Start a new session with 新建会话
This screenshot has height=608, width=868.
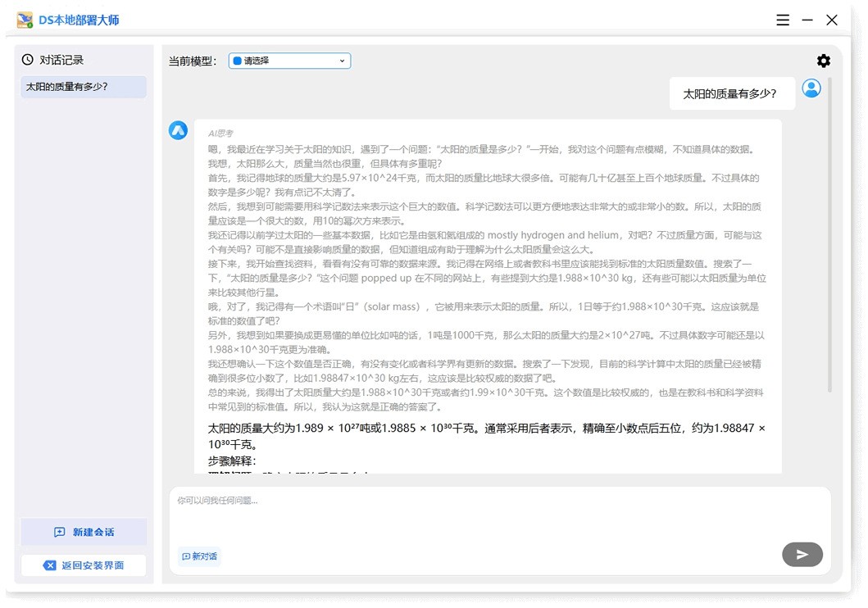(84, 532)
